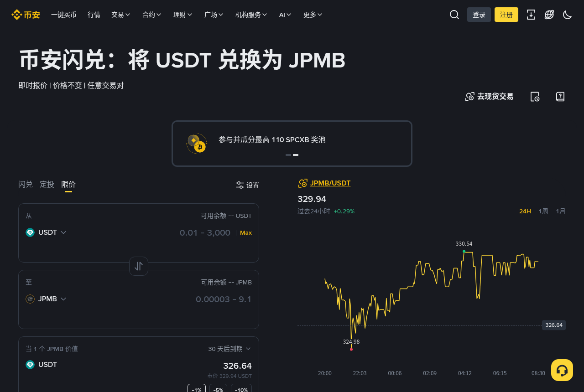
Task: Open the USDT currency dropdown
Action: 46,232
